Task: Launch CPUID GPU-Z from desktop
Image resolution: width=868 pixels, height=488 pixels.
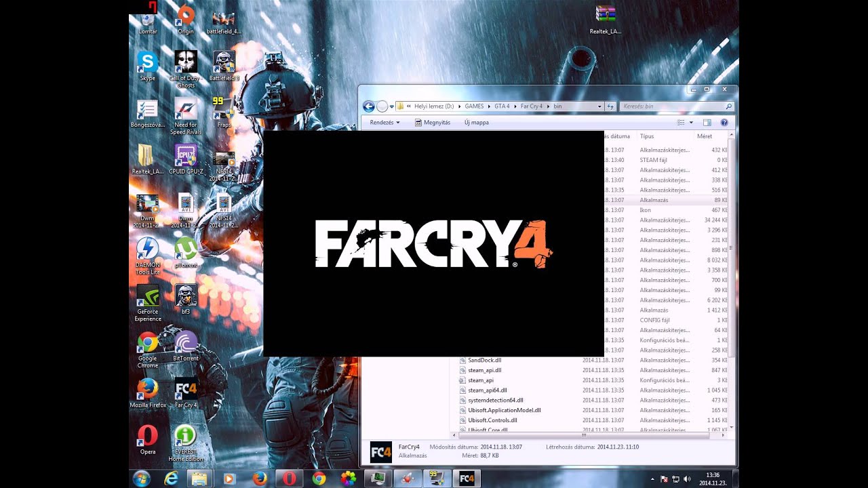Action: pos(186,158)
